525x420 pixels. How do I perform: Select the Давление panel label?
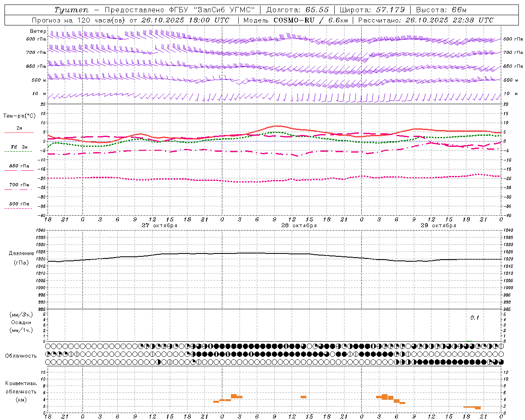pos(21,253)
